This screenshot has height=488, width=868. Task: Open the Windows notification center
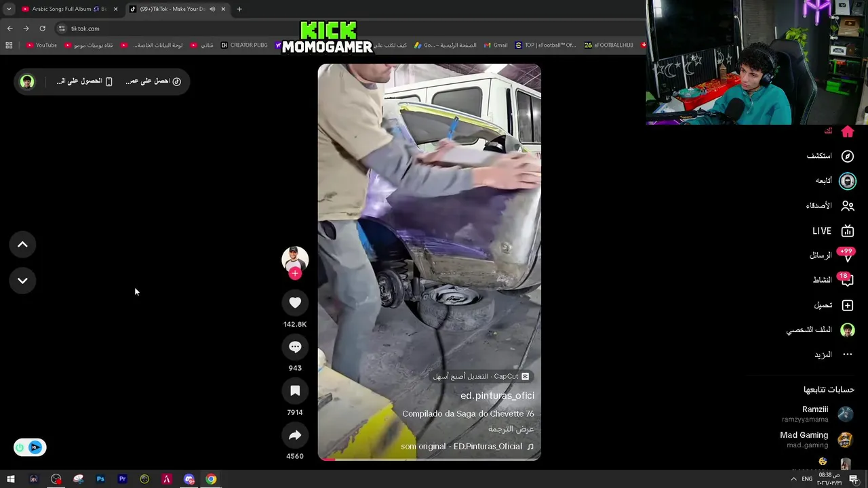[854, 479]
